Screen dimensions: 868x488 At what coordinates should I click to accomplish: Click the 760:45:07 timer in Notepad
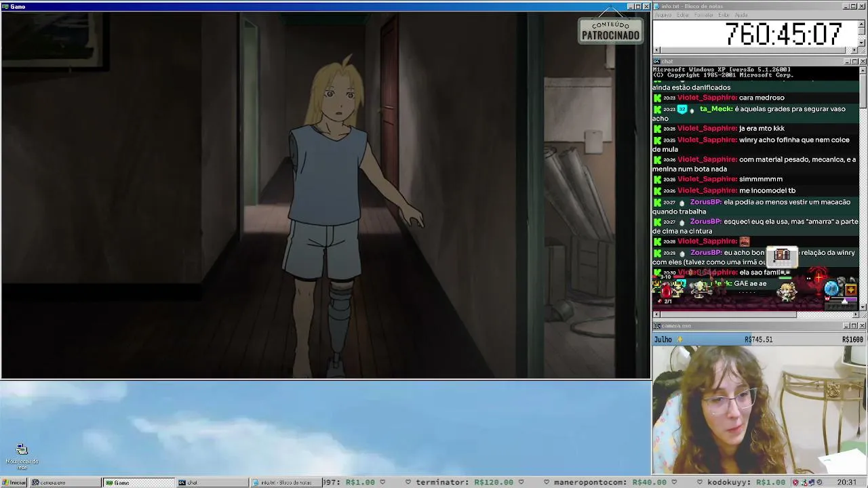[783, 33]
